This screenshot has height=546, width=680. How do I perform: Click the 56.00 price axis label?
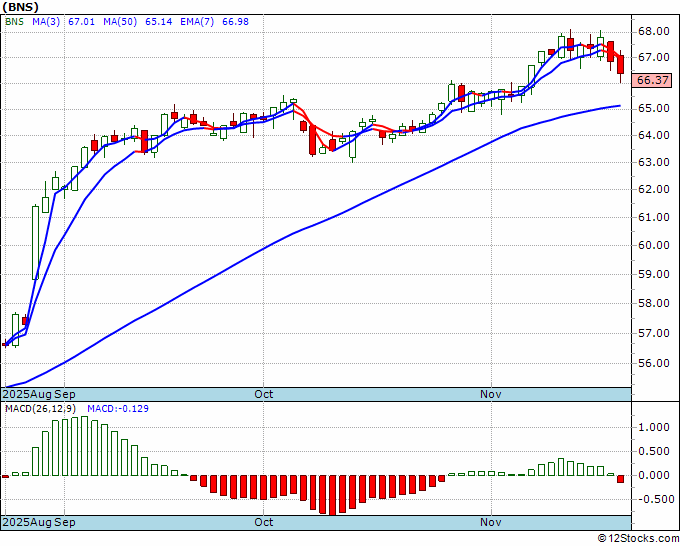pyautogui.click(x=653, y=363)
